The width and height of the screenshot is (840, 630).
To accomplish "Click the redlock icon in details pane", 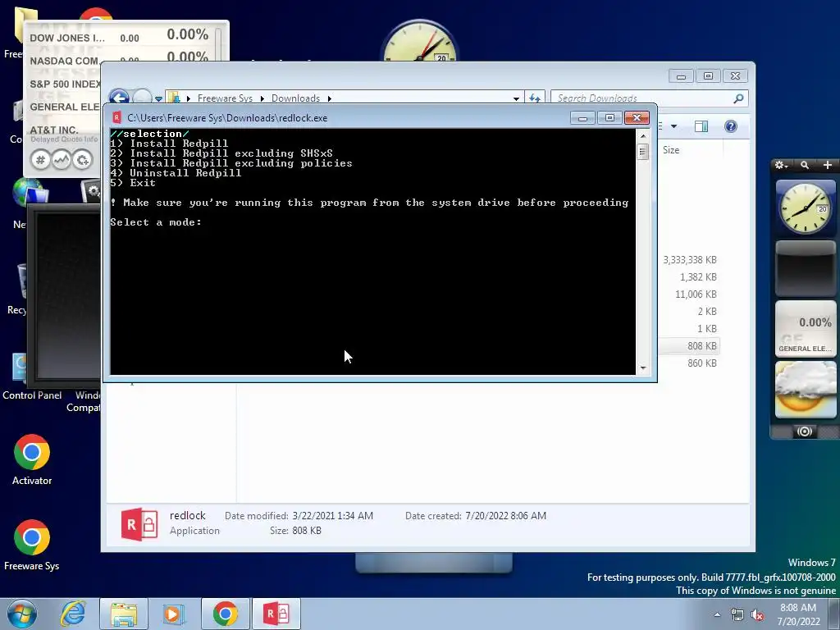I will 139,523.
